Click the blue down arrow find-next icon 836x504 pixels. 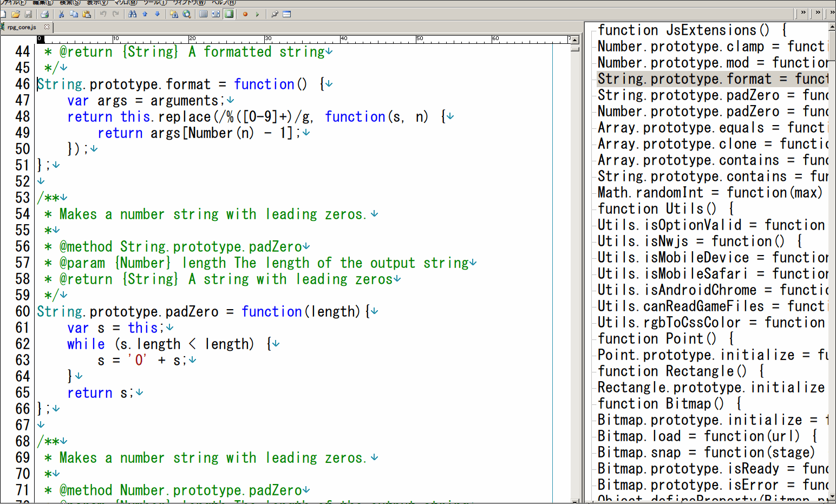click(x=158, y=14)
